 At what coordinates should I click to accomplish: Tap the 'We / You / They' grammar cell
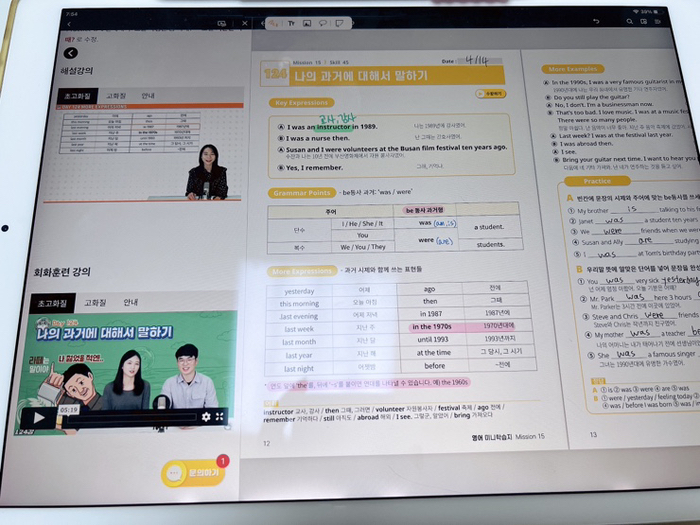[x=362, y=246]
